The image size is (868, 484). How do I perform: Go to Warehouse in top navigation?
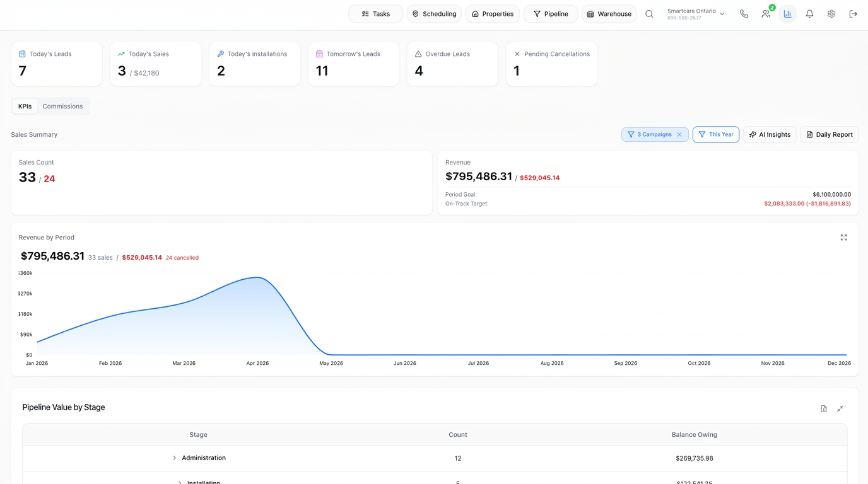[609, 14]
